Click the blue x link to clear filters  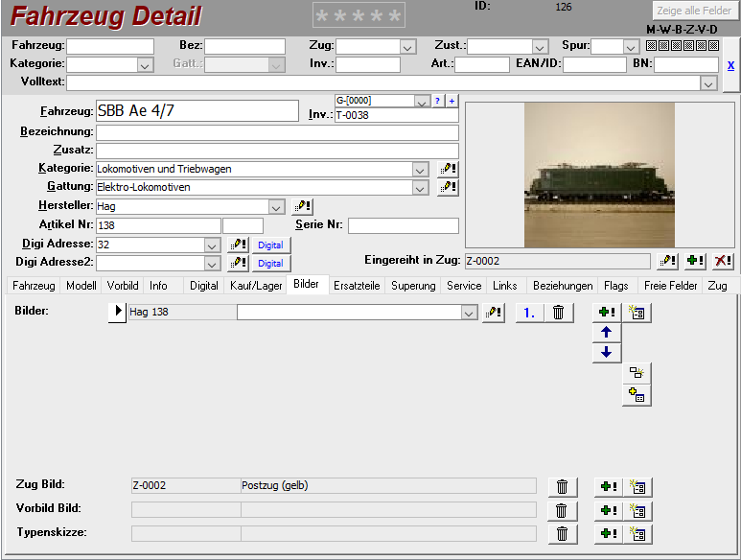click(x=730, y=66)
